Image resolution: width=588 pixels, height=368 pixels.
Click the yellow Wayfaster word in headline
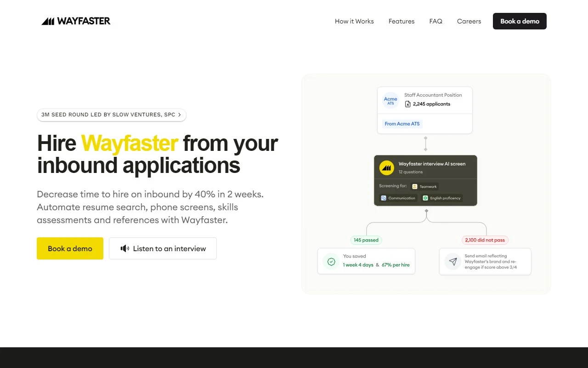pos(130,143)
